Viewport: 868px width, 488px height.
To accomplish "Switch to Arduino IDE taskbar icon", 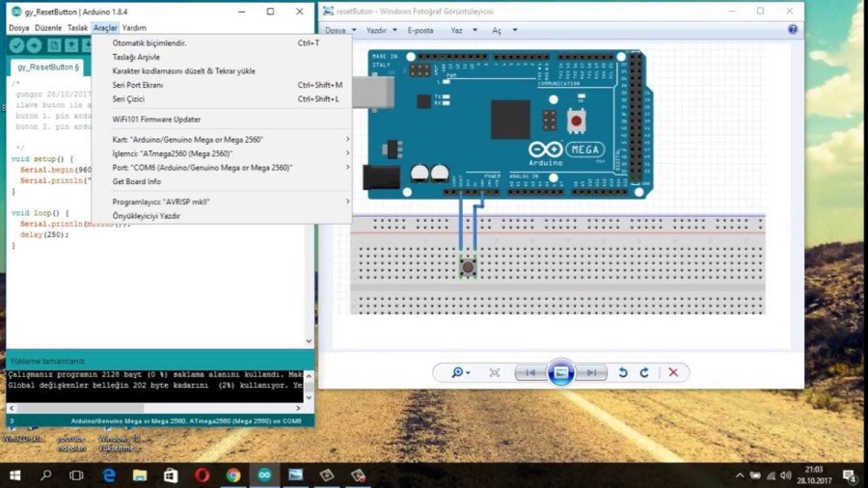I will (264, 475).
